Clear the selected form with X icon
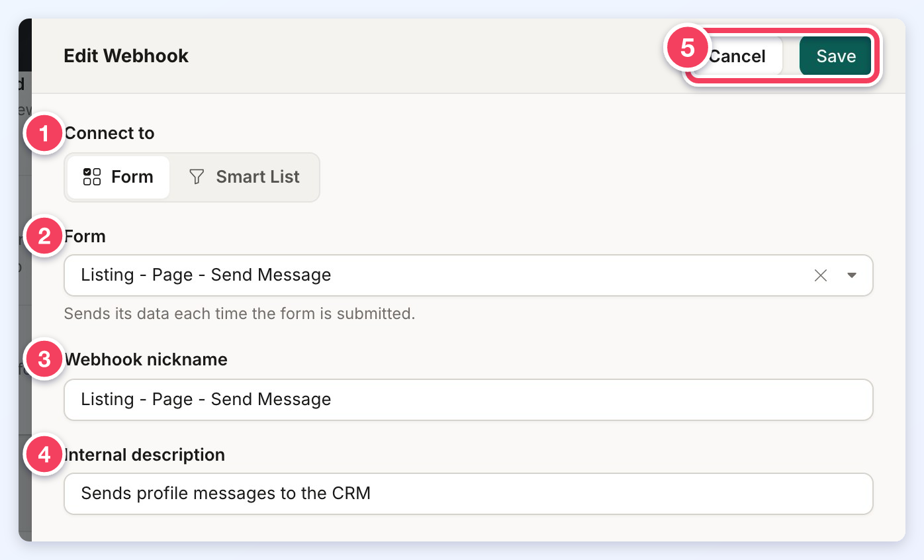This screenshot has width=924, height=560. (821, 275)
